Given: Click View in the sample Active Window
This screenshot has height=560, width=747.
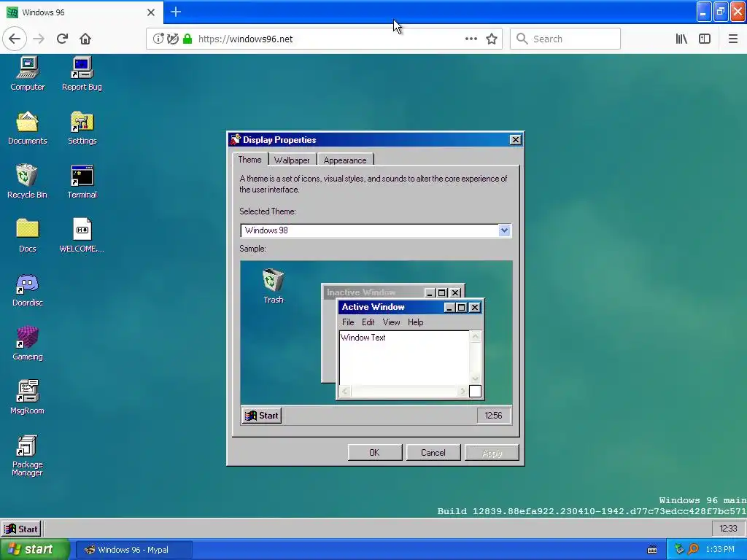Looking at the screenshot, I should pos(391,322).
